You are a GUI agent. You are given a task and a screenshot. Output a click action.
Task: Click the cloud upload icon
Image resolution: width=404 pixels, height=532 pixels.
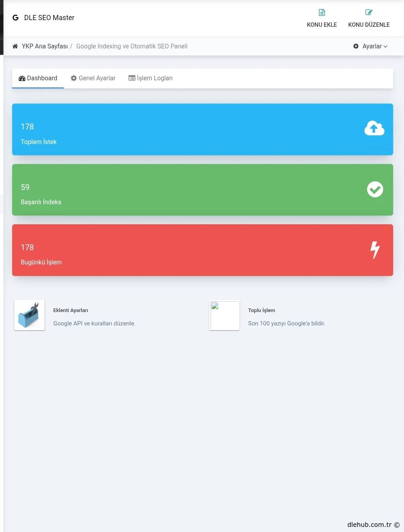click(x=374, y=128)
